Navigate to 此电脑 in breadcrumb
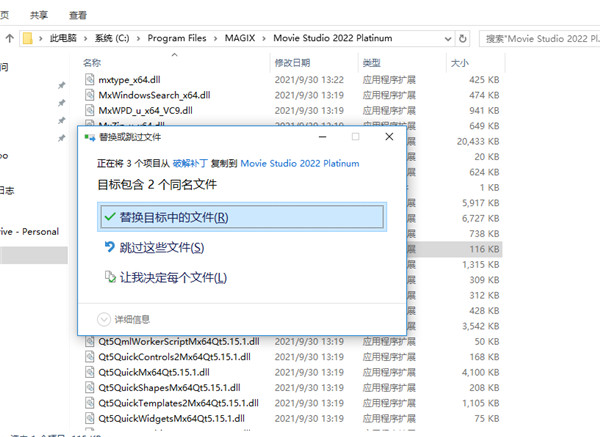This screenshot has height=437, width=600. click(x=63, y=38)
